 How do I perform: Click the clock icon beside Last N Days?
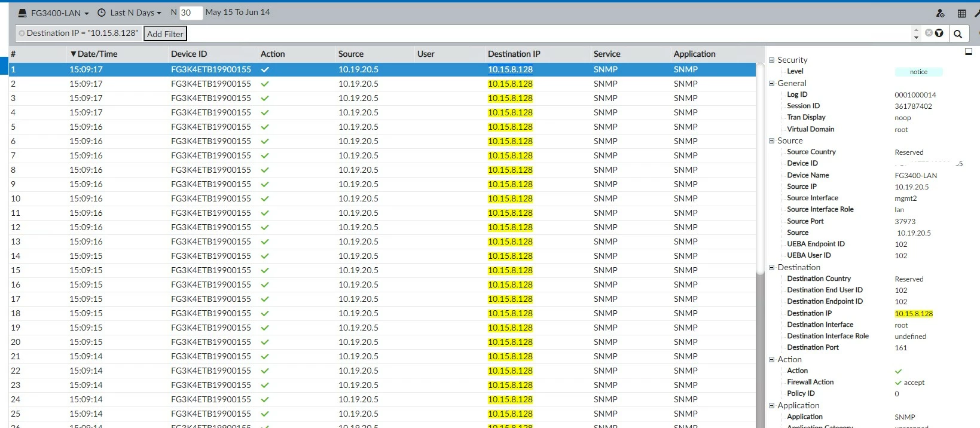(102, 13)
